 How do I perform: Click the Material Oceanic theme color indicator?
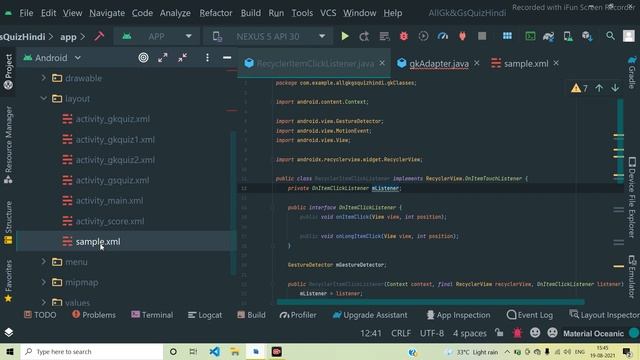pyautogui.click(x=634, y=333)
